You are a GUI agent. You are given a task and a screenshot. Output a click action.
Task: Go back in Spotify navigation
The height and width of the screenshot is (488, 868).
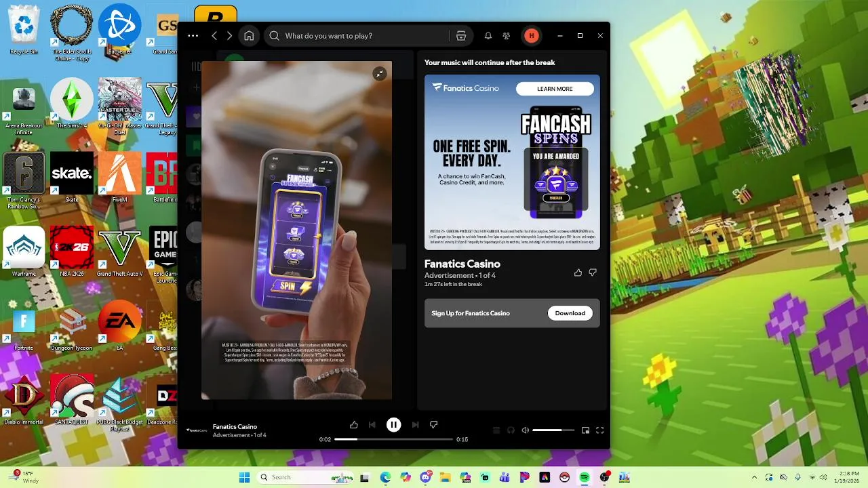click(214, 36)
